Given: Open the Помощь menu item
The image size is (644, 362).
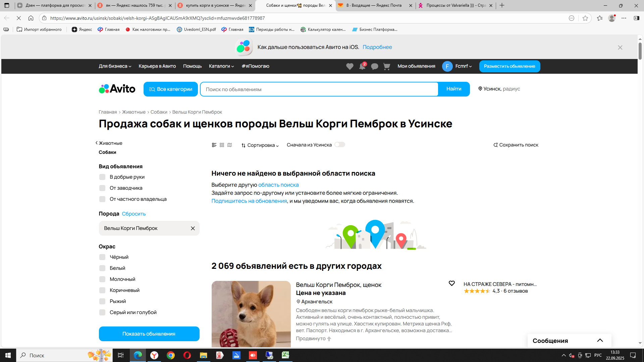Looking at the screenshot, I should point(192,66).
